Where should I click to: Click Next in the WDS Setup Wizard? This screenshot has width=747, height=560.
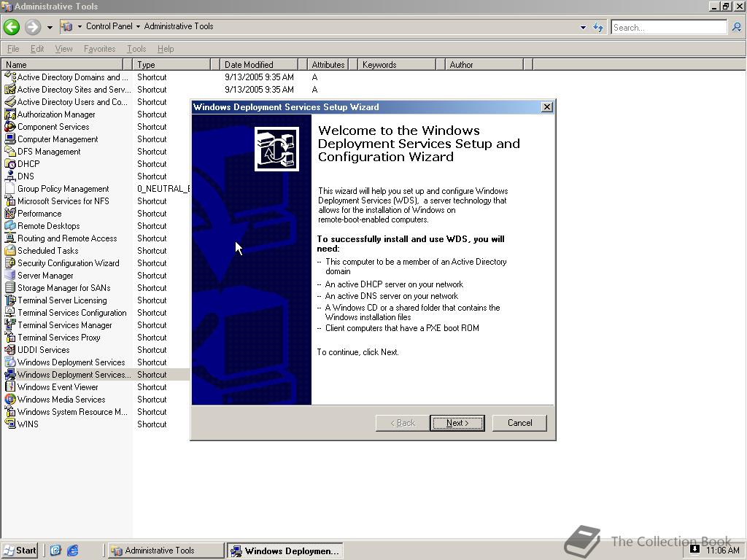tap(457, 423)
